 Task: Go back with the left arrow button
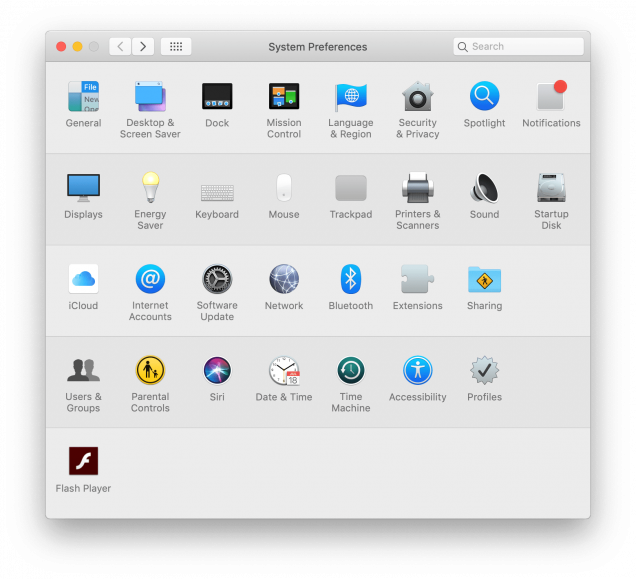[120, 47]
